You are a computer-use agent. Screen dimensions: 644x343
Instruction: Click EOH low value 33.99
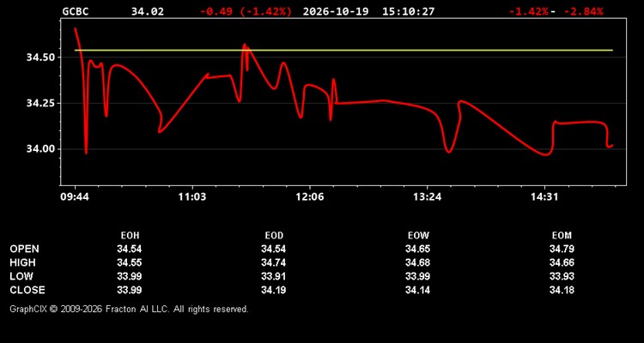pyautogui.click(x=130, y=276)
